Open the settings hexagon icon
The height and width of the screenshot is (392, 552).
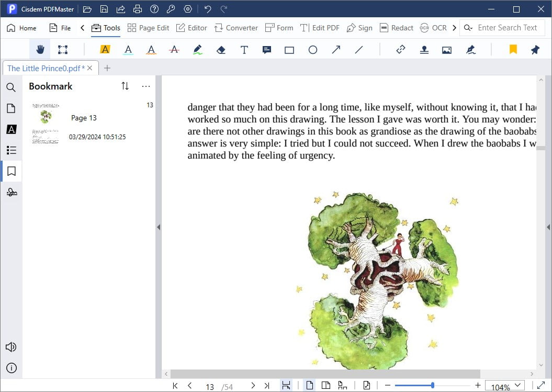tap(188, 9)
